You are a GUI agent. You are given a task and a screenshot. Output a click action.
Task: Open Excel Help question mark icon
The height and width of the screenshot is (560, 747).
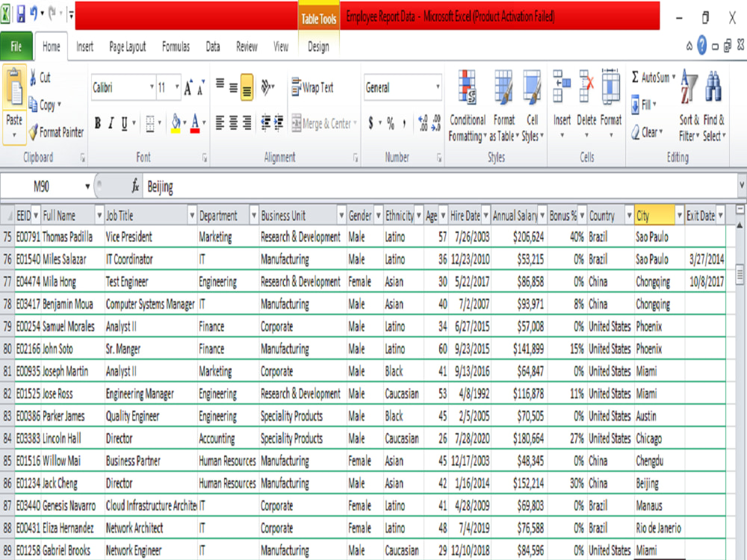point(701,46)
